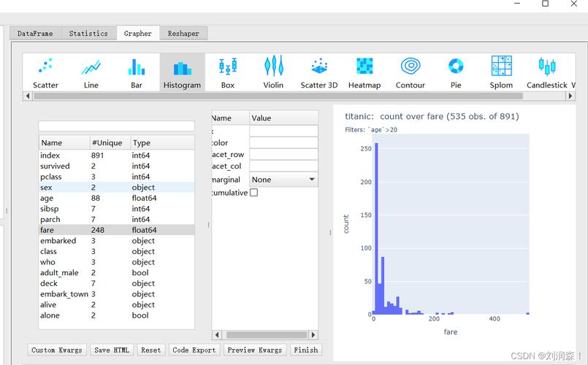
Task: Select the Contour chart type
Action: (x=411, y=72)
